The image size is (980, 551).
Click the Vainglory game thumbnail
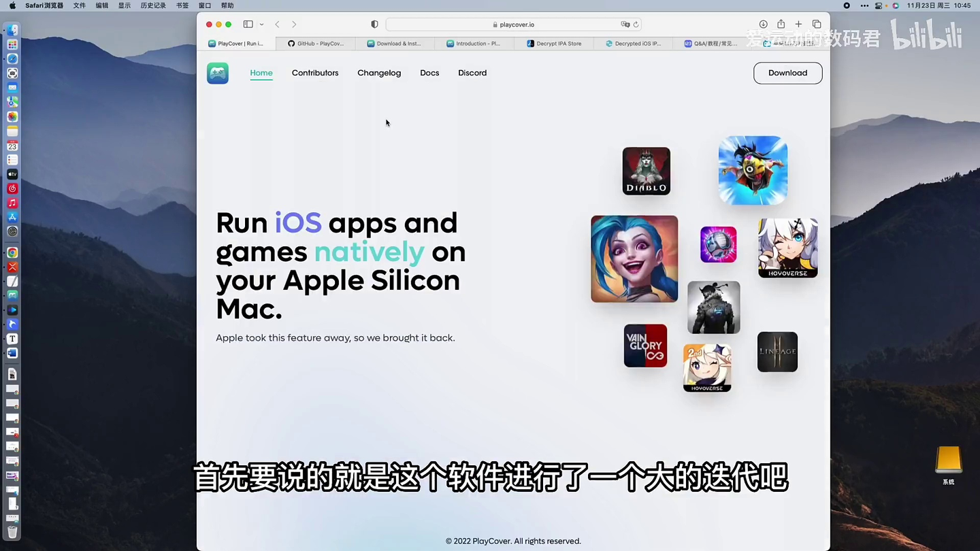[x=645, y=346]
